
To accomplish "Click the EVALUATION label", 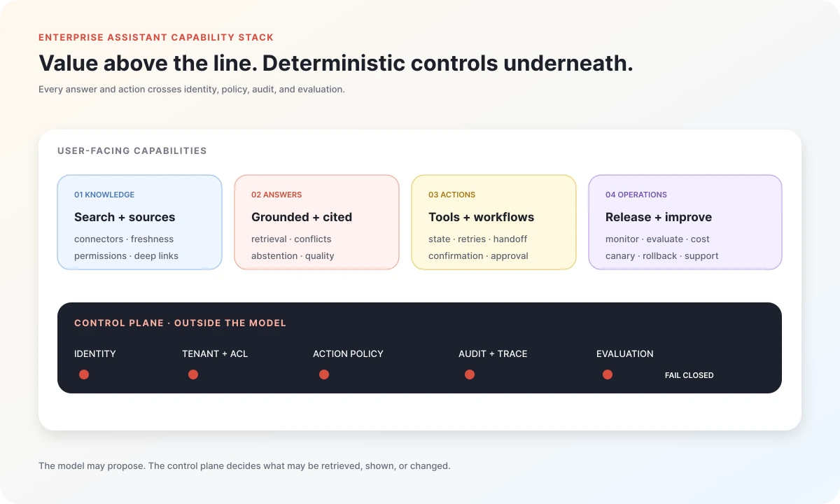I will [x=625, y=353].
